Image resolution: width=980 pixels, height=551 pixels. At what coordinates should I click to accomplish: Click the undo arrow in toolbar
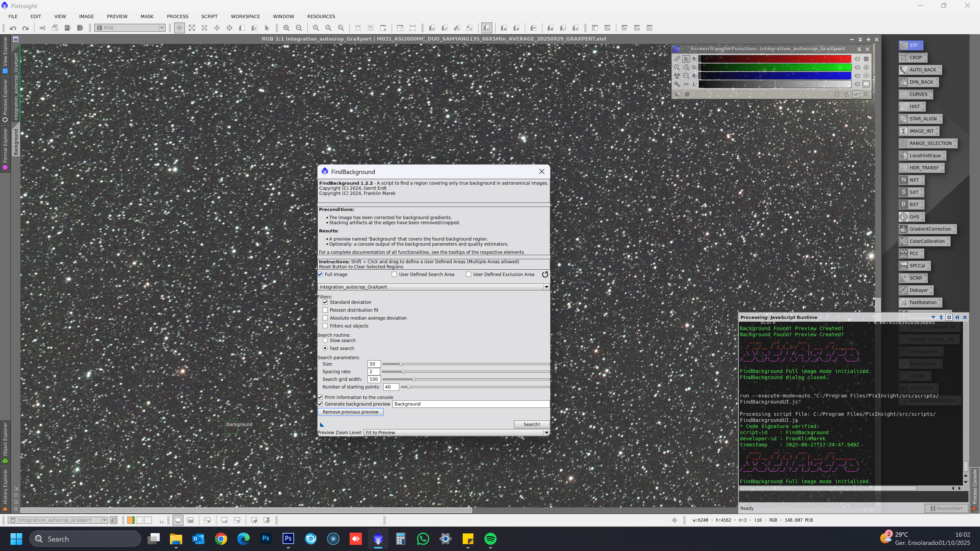tap(13, 28)
